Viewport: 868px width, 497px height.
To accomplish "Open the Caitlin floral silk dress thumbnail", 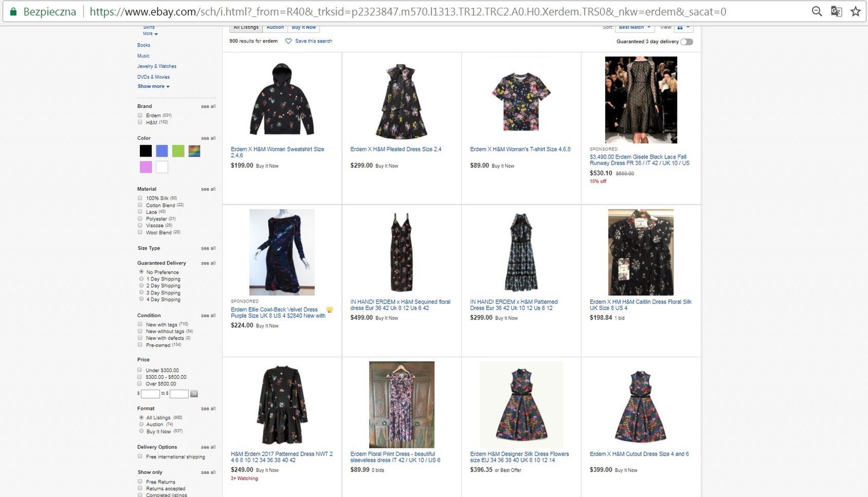I will click(x=641, y=252).
